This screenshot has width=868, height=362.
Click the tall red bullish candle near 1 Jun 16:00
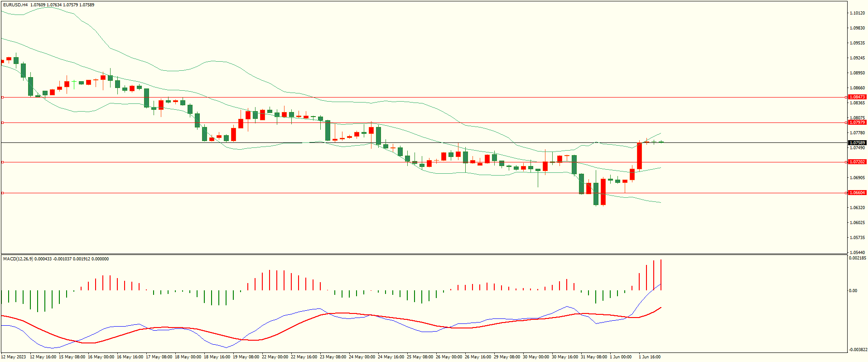(639, 156)
